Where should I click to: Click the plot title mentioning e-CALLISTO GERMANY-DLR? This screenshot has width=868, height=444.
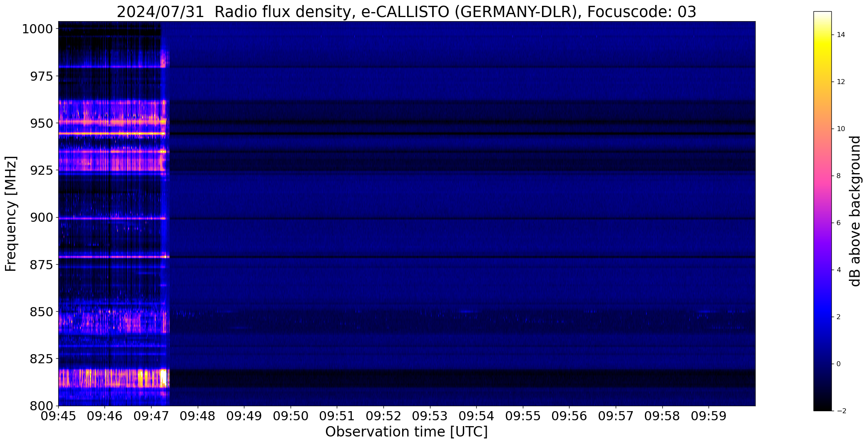406,12
